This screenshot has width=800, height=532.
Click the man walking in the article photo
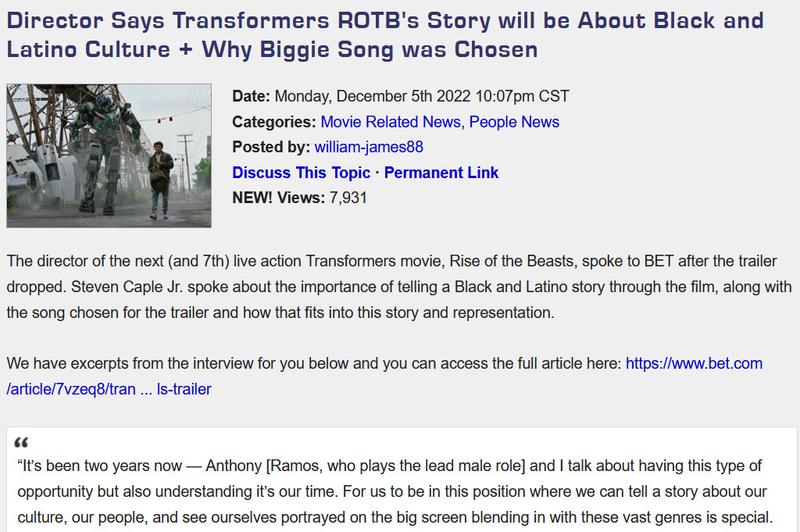(161, 180)
